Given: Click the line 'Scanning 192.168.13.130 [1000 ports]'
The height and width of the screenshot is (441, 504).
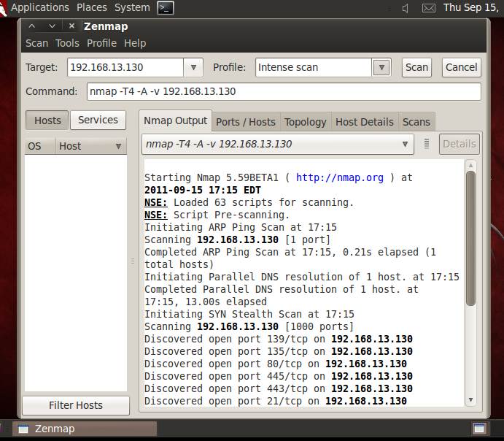Looking at the screenshot, I should point(249,326).
